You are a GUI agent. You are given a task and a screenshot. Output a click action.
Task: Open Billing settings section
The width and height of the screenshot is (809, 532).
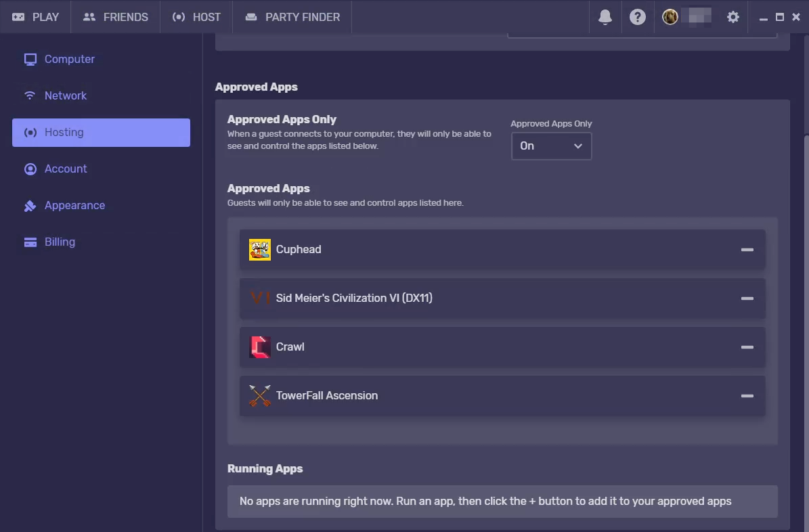click(x=60, y=242)
